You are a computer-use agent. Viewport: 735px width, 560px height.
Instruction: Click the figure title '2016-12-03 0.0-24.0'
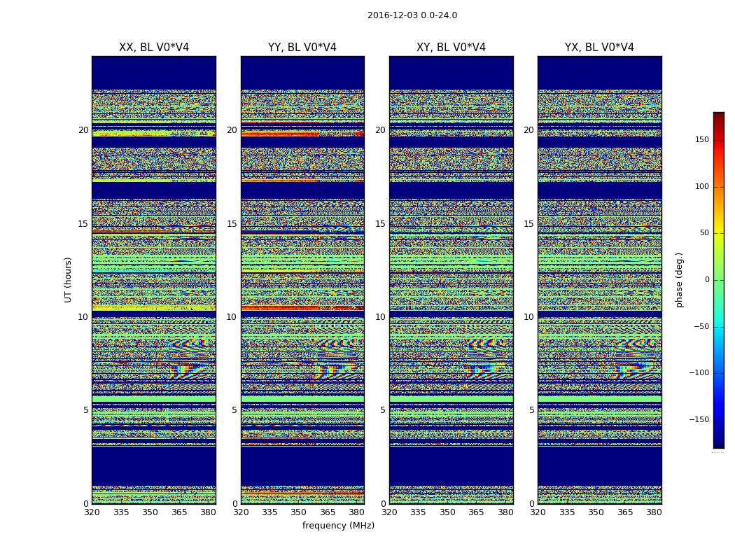point(412,15)
